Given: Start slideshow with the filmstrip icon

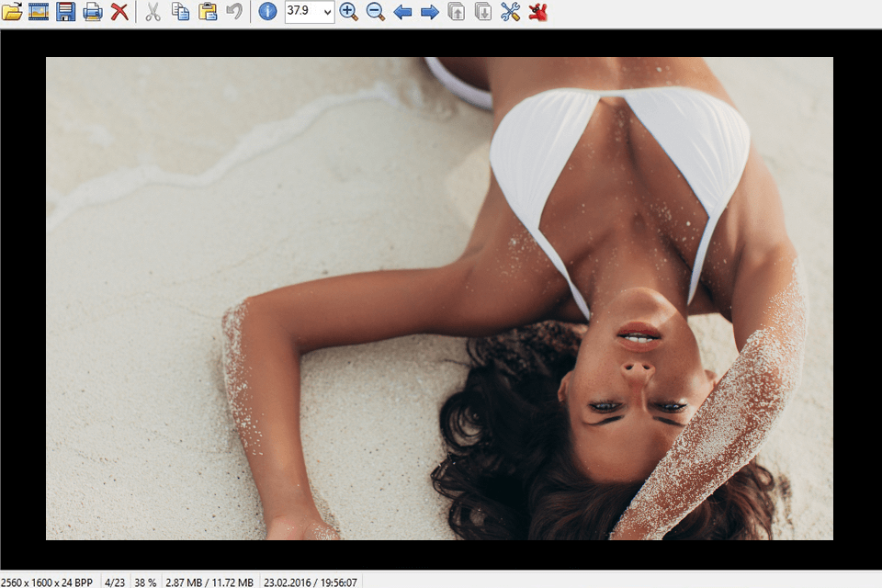Looking at the screenshot, I should [x=39, y=12].
